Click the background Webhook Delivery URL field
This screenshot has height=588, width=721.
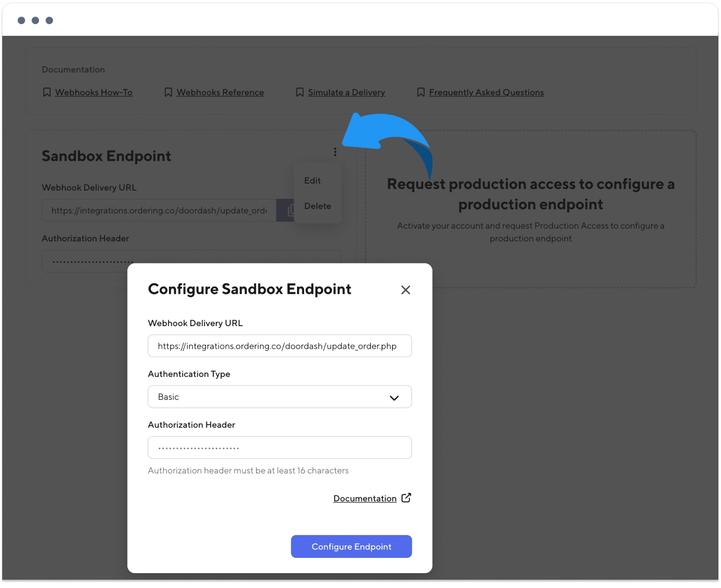(159, 210)
